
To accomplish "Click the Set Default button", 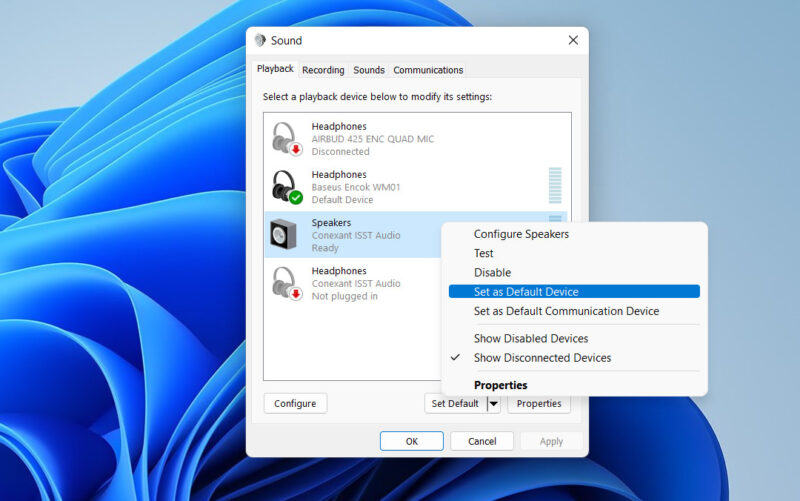I will point(455,404).
